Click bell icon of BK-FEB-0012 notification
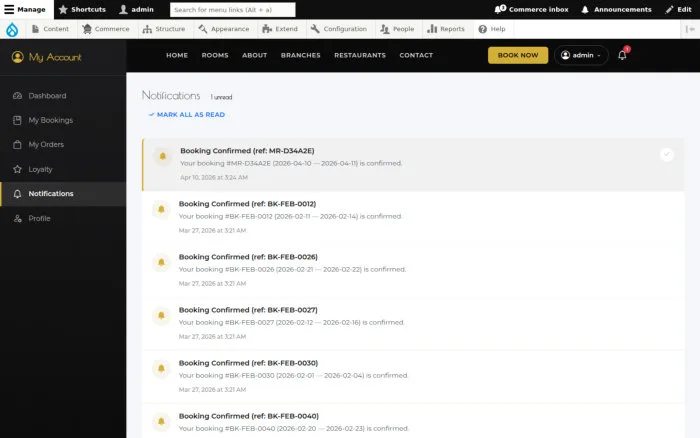This screenshot has width=700, height=438. tap(161, 209)
